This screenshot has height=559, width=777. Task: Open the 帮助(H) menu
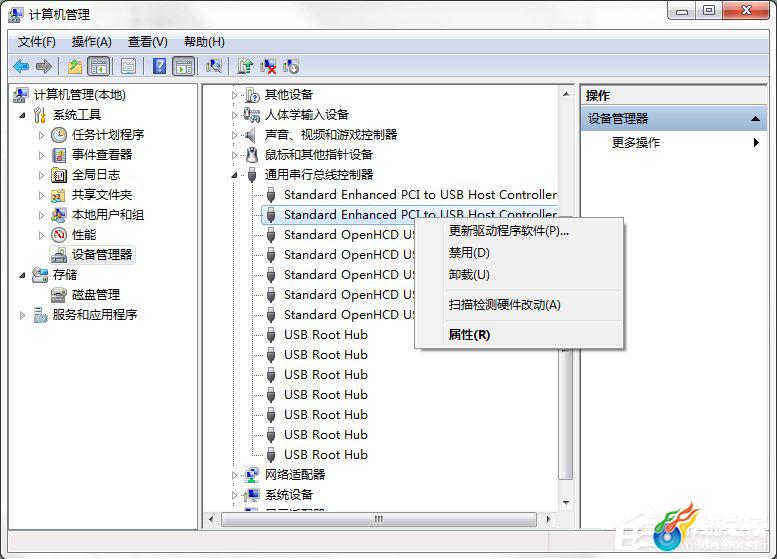point(204,42)
